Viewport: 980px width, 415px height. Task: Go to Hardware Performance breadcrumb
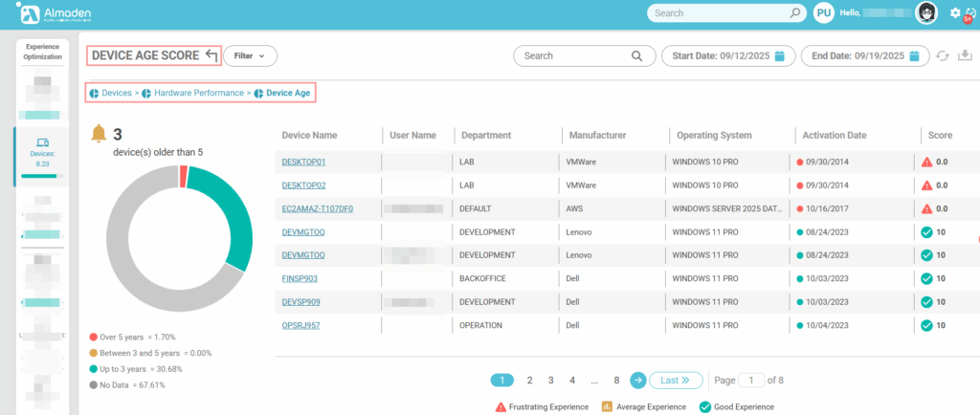pos(201,93)
